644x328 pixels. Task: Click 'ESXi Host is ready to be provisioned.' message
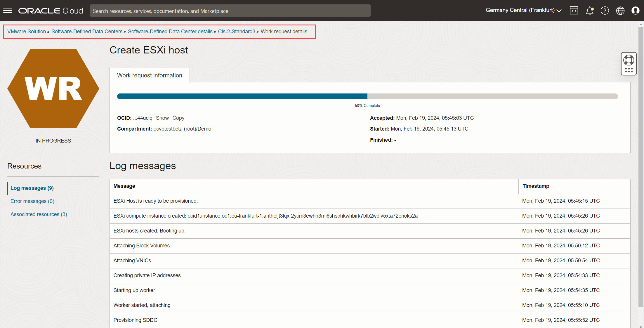coord(155,201)
